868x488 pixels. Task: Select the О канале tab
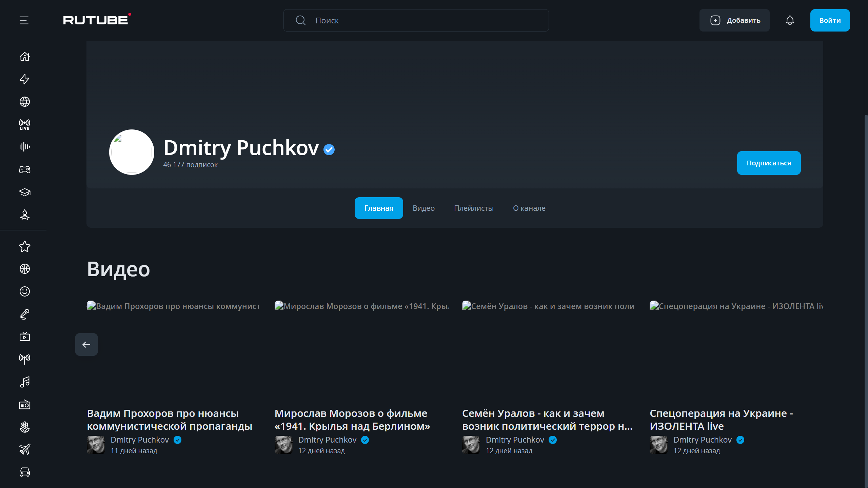pos(529,208)
